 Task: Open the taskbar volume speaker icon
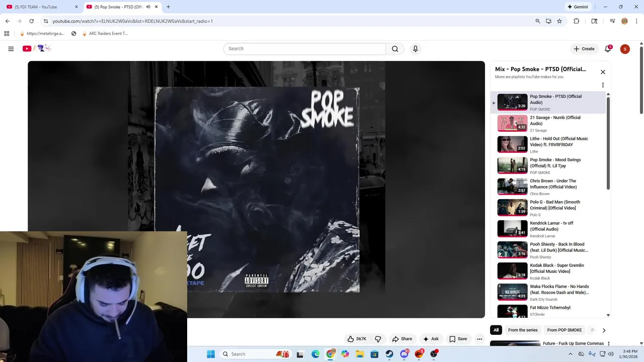(x=610, y=354)
